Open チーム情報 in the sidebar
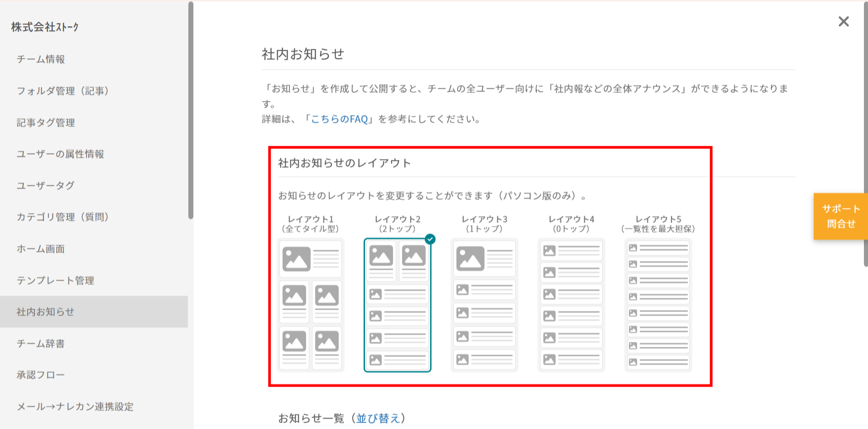This screenshot has height=429, width=868. [41, 59]
